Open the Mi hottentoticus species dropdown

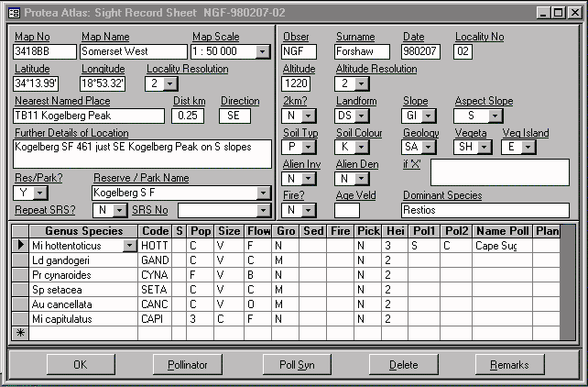[x=130, y=246]
